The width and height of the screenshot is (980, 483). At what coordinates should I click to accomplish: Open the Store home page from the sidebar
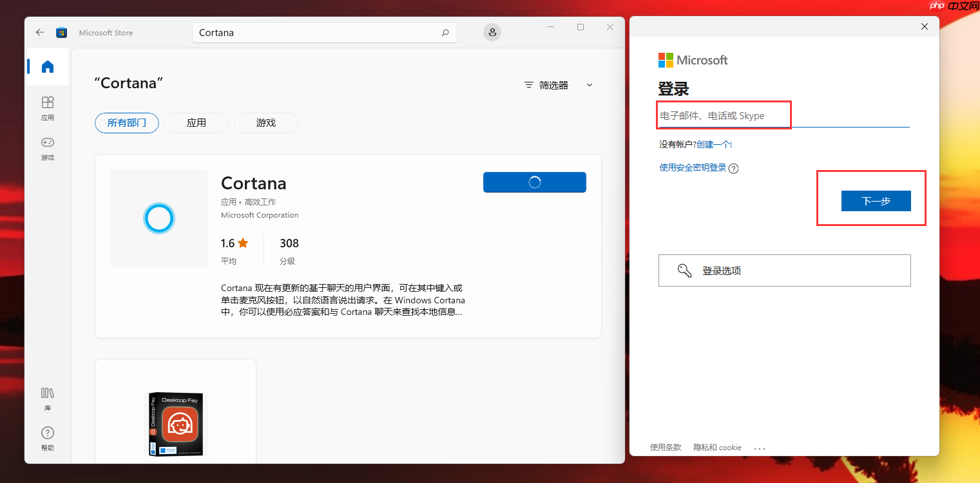click(x=47, y=66)
